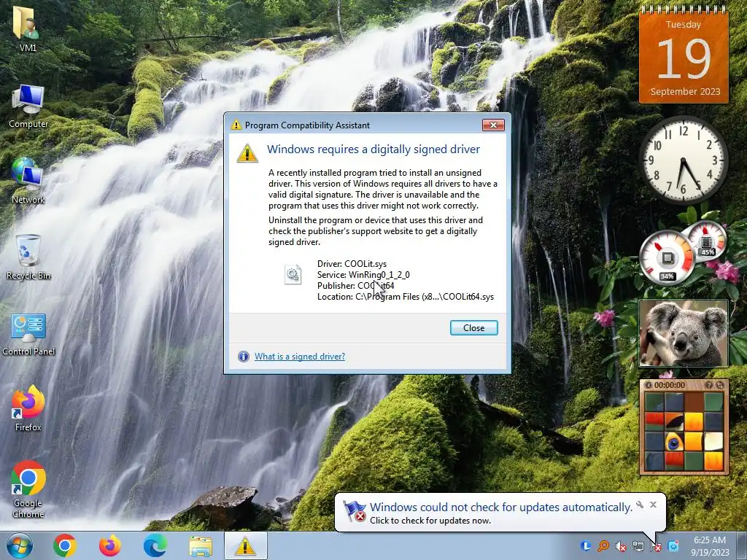Image resolution: width=747 pixels, height=560 pixels.
Task: Click the Program Compatibility Assistant taskbar button
Action: coord(245,545)
